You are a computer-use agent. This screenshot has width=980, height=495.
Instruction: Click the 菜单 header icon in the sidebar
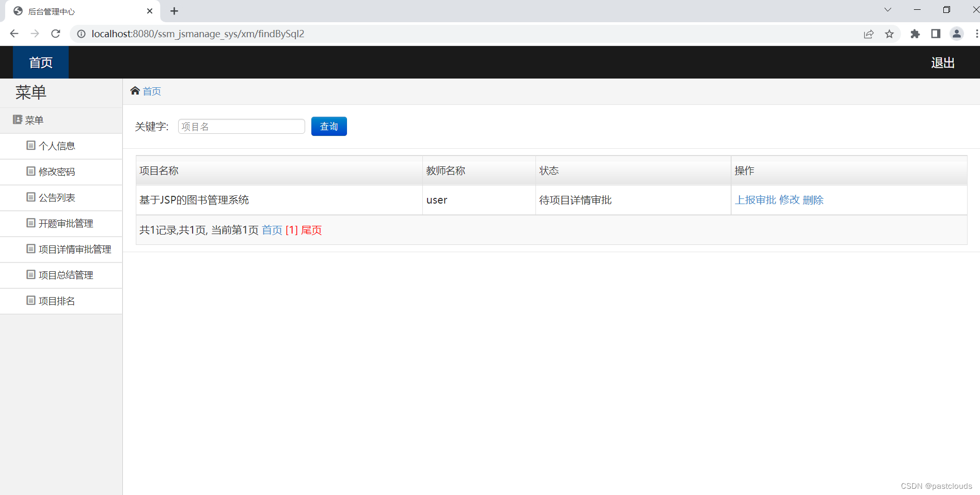17,119
